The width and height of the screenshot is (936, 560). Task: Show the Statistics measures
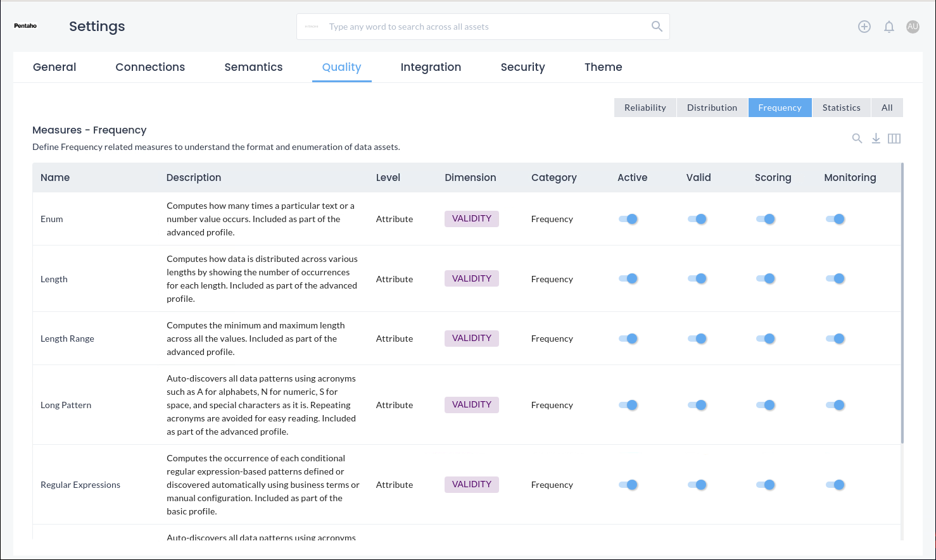[841, 108]
